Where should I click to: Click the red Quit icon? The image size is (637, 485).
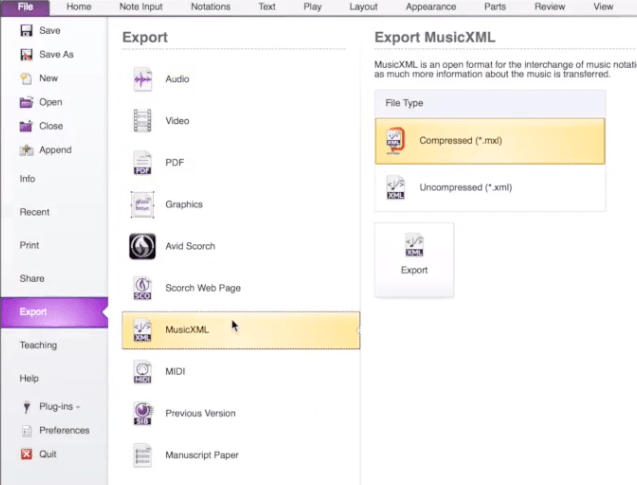(26, 454)
